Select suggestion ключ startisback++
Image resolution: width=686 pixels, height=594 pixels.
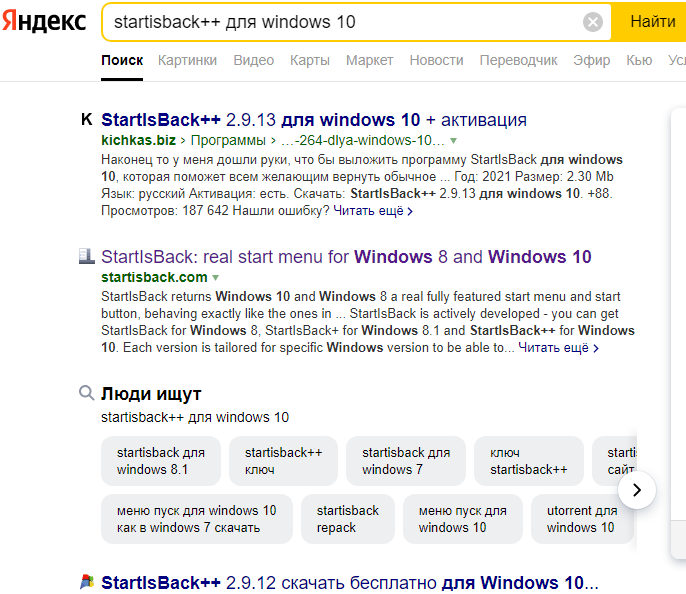coord(528,461)
